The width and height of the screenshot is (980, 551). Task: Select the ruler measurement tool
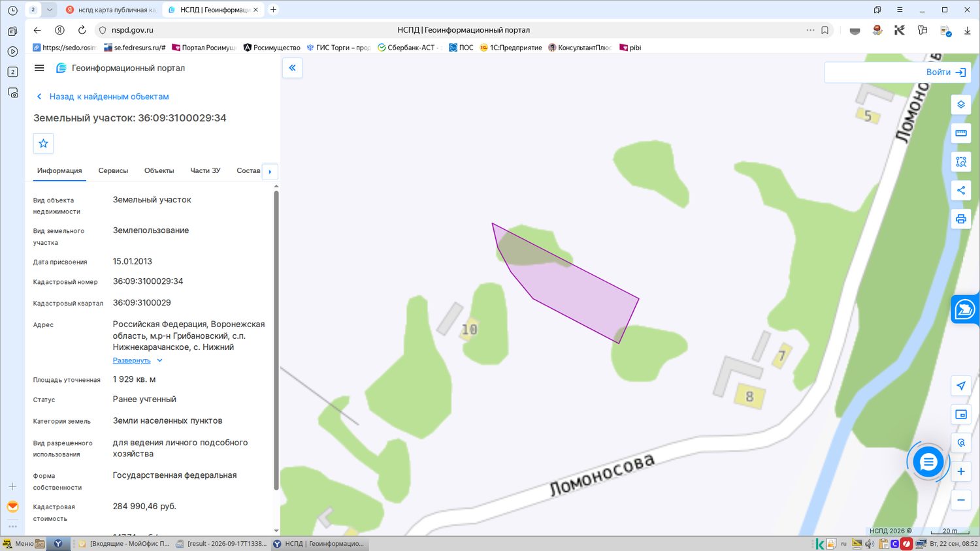[x=960, y=133]
